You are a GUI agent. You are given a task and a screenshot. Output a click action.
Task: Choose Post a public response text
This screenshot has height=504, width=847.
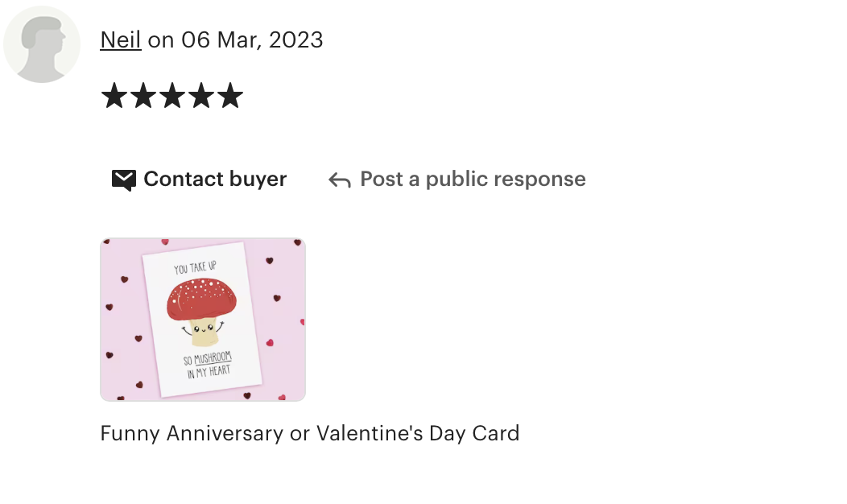[x=473, y=179]
